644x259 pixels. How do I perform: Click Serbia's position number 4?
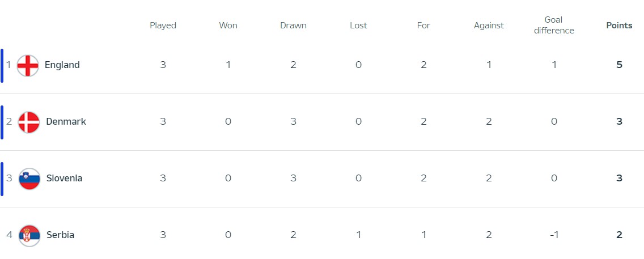9,235
